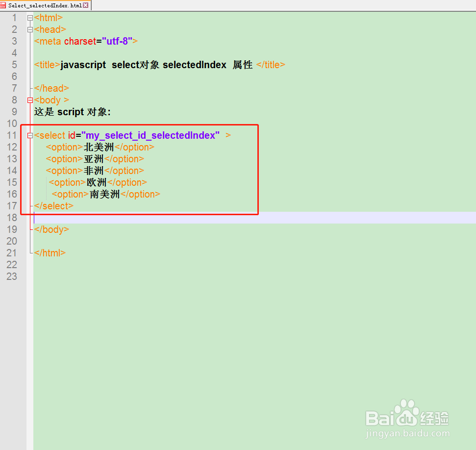
Task: Click line number 11 in the margin
Action: pos(12,135)
